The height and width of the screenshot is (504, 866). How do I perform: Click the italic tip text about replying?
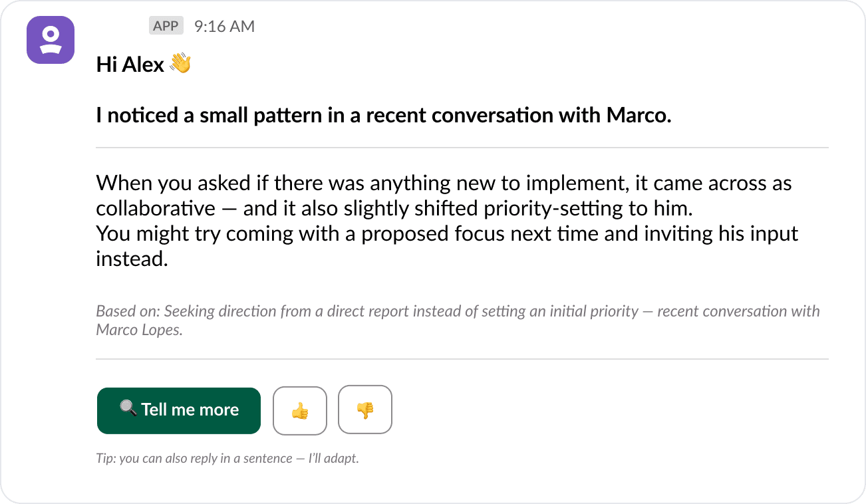point(227,458)
